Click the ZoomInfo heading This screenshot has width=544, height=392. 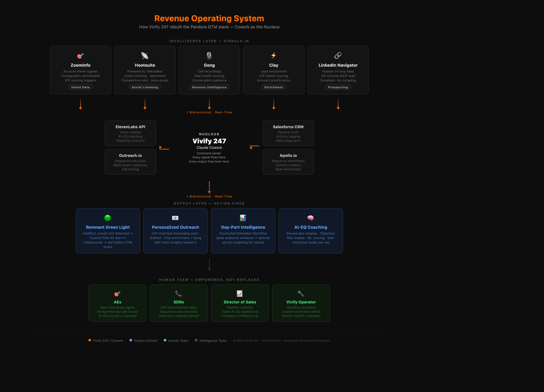point(80,65)
